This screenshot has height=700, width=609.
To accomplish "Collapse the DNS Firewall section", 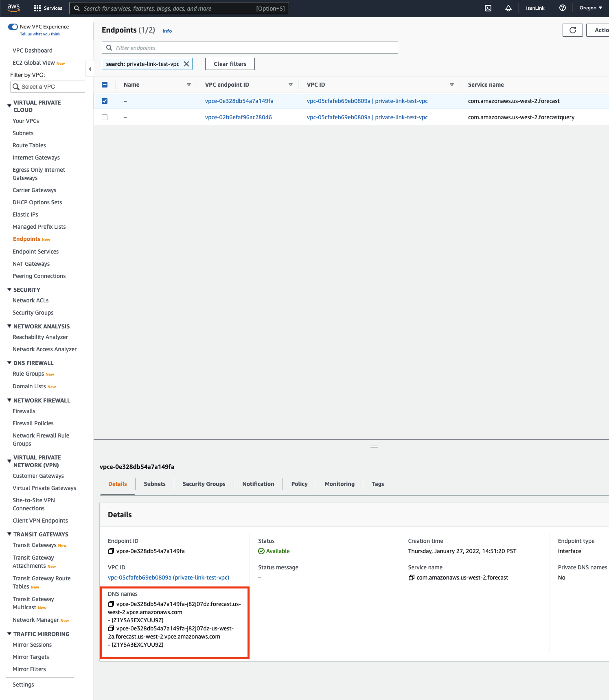I will [x=9, y=363].
